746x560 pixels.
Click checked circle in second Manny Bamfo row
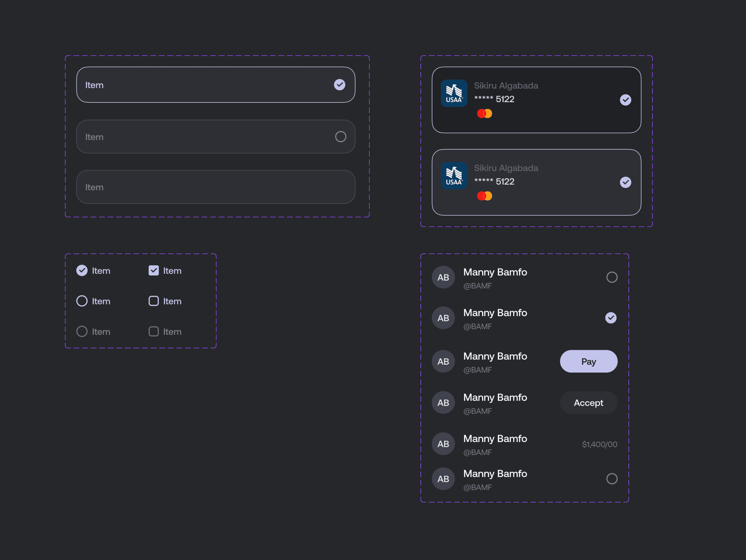click(611, 318)
